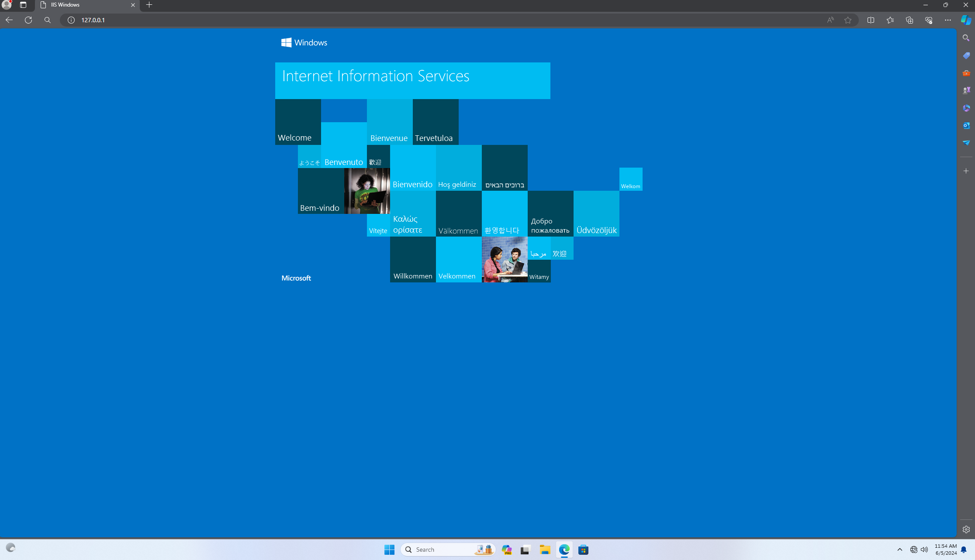Customize sidebar with the plus icon
Screen dimensions: 975x560
(966, 171)
